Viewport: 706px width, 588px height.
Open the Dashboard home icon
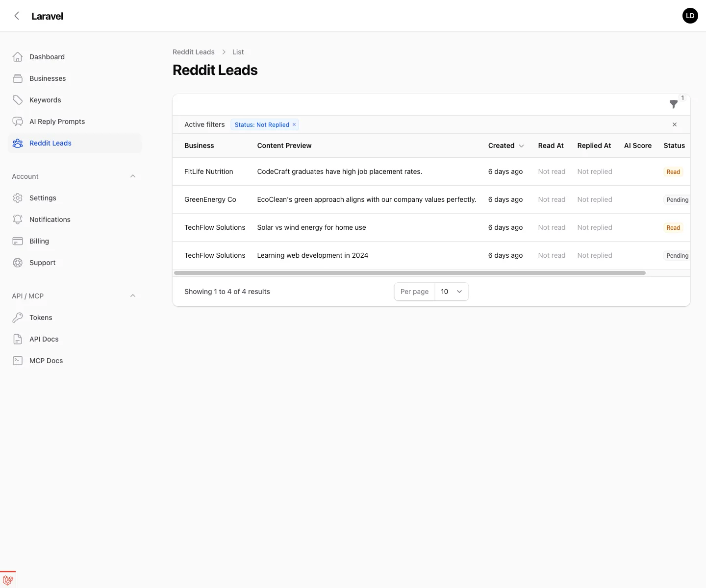(x=18, y=57)
